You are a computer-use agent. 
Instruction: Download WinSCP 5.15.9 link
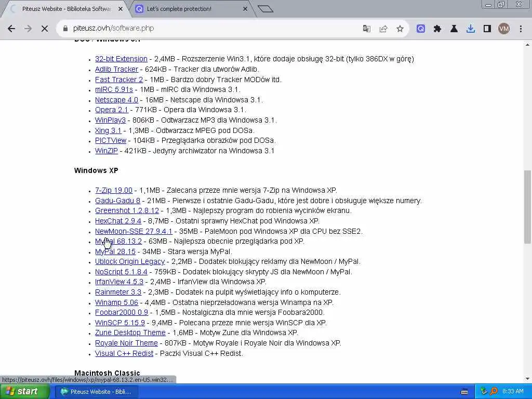tap(120, 323)
